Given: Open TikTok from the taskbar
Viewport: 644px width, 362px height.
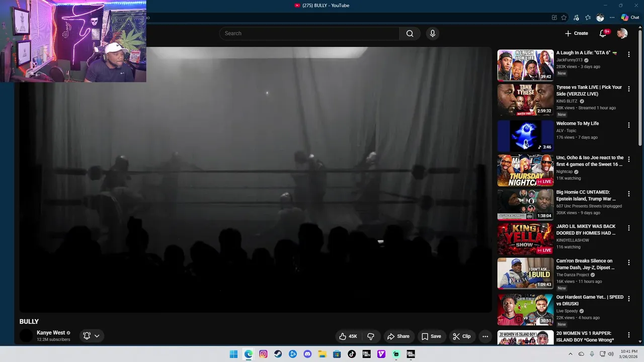Looking at the screenshot, I should click(x=352, y=354).
